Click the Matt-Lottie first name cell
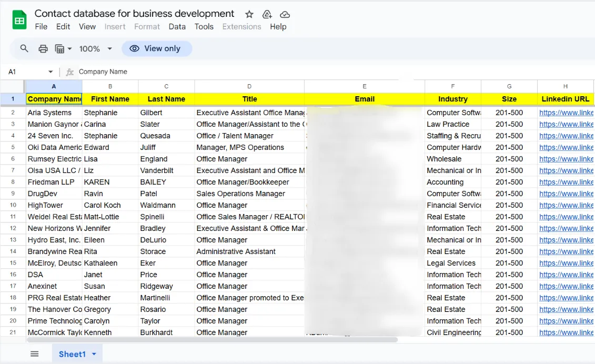The image size is (595, 364). pyautogui.click(x=110, y=217)
